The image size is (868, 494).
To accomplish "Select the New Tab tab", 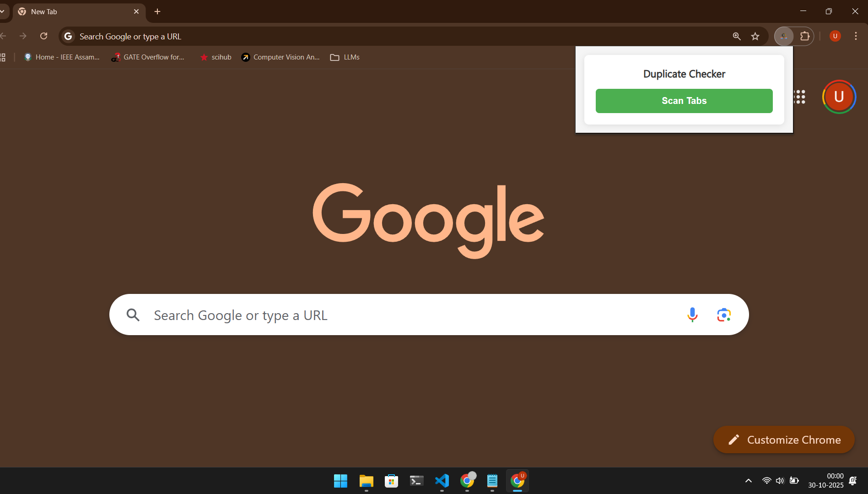I will pos(79,12).
